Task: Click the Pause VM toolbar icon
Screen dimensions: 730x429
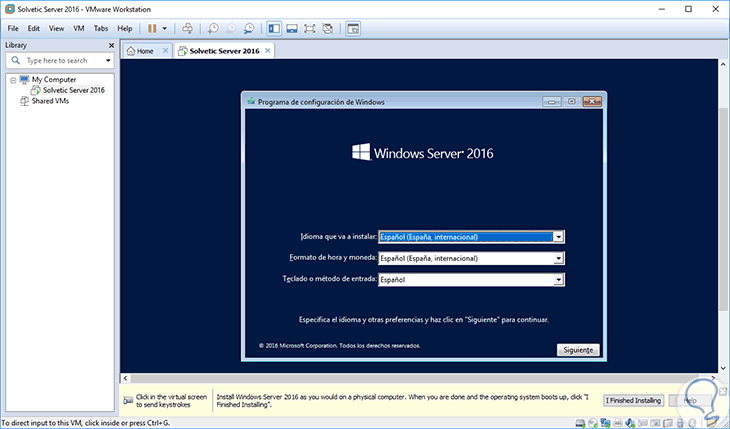Action: click(x=152, y=28)
